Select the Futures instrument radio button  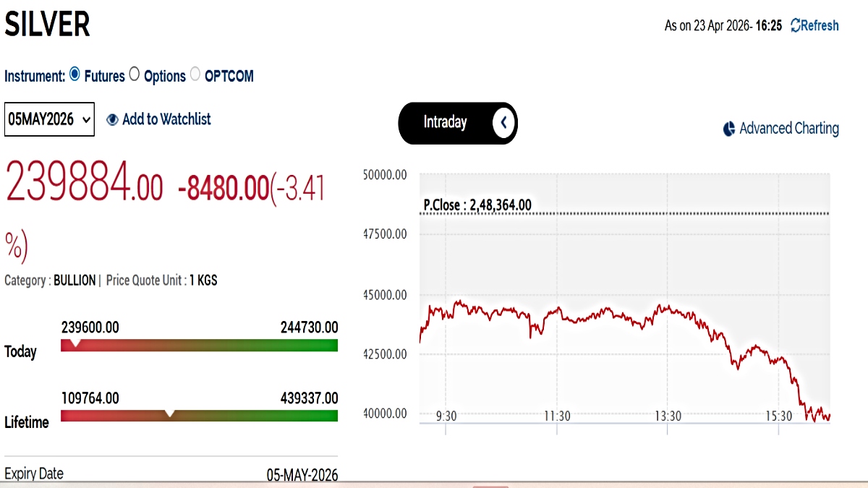75,73
